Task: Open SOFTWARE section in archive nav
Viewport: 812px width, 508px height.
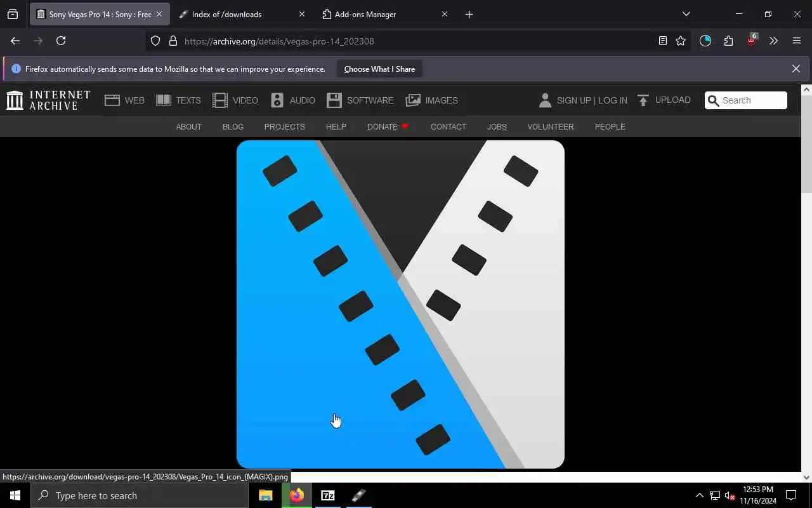Action: (360, 100)
